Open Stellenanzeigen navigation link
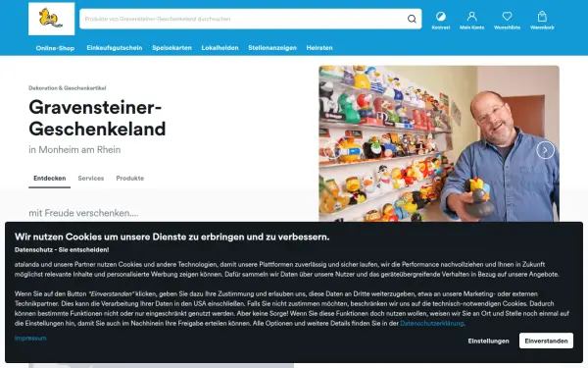Screen dimensions: 588x368 click(272, 48)
